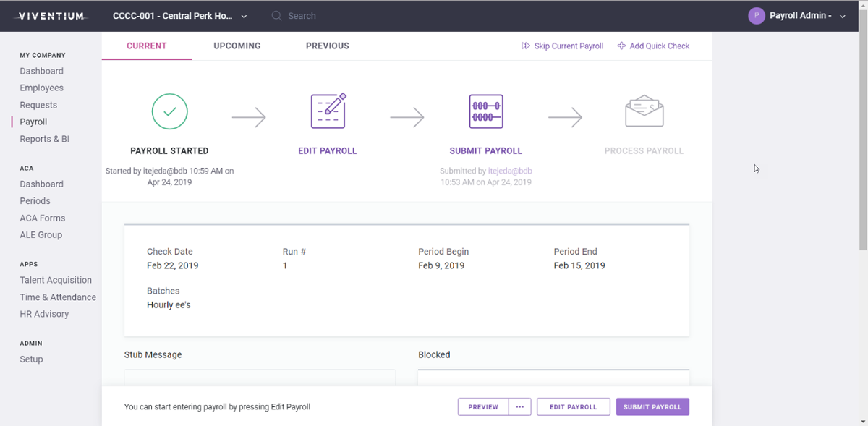Click the green Payroll Started checkmark icon

169,111
